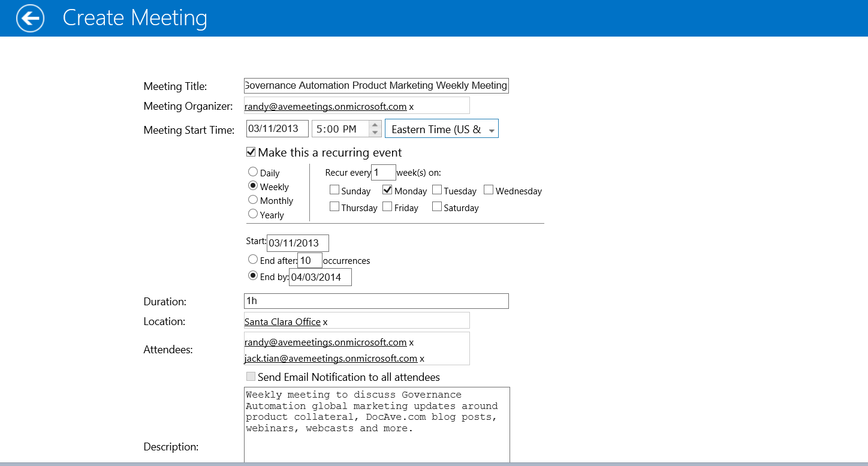
Task: Select the End after occurrences option
Action: click(x=253, y=260)
